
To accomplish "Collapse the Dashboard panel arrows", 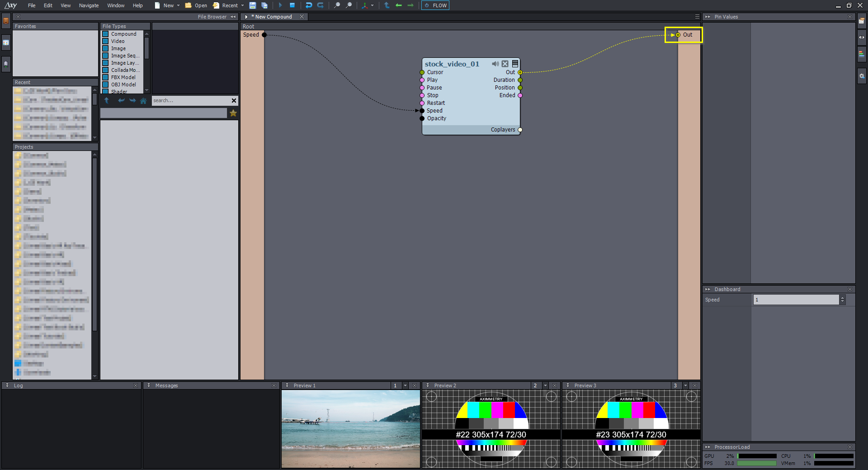I will point(708,289).
